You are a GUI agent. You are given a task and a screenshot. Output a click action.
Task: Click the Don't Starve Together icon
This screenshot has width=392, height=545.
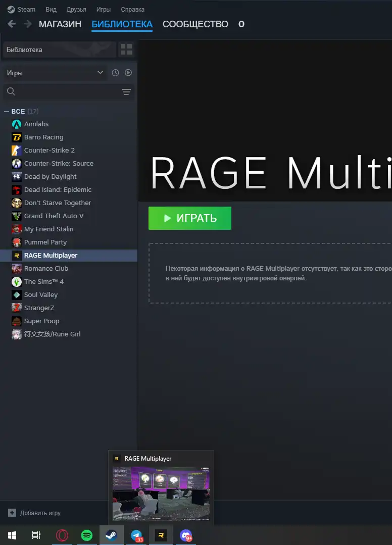(16, 203)
